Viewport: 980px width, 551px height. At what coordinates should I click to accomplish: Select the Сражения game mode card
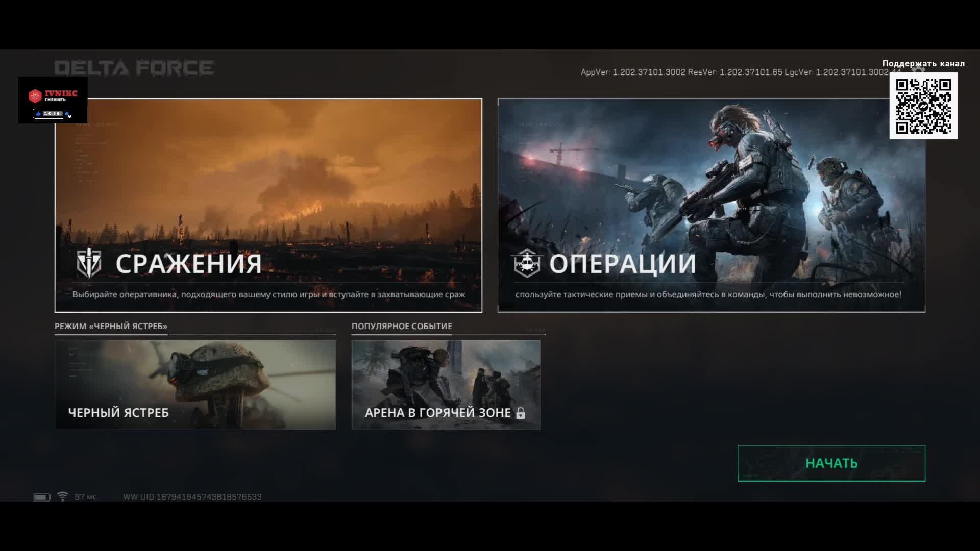268,194
